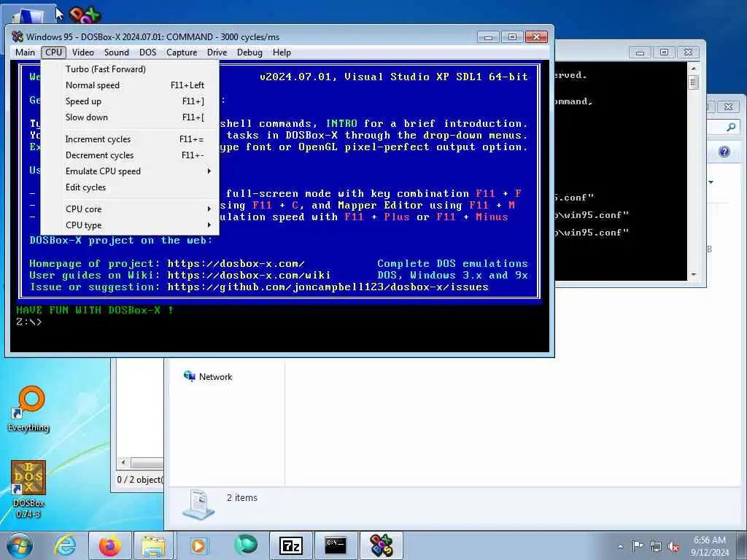Click the network tray icon
Viewport: 747px width, 560px height.
[656, 547]
